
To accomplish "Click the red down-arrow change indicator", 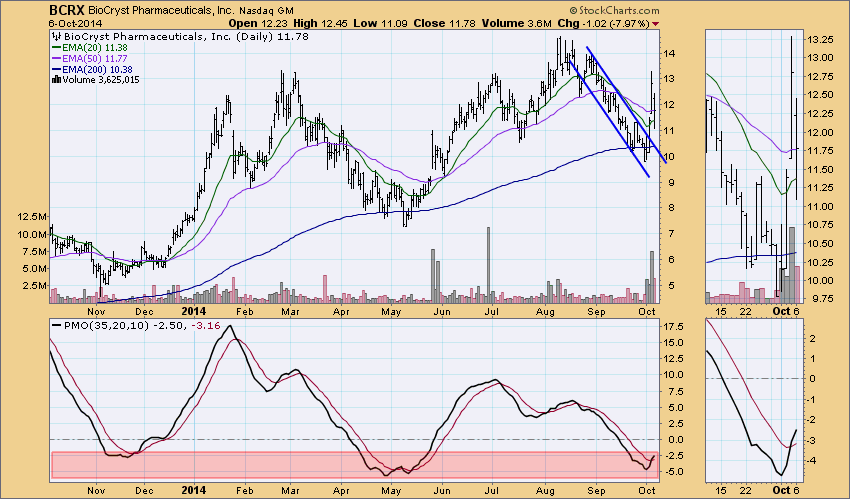I will [x=655, y=24].
